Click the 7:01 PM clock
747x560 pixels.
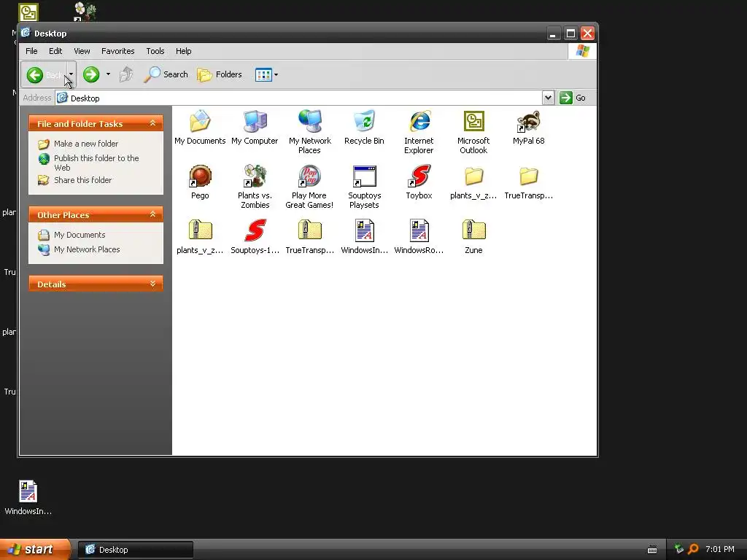coord(720,549)
